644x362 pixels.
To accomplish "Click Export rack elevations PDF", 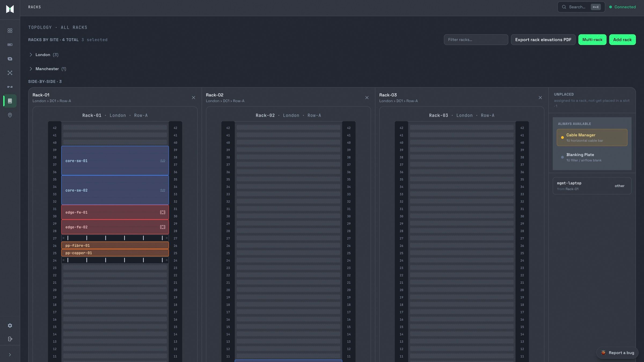I will [543, 40].
